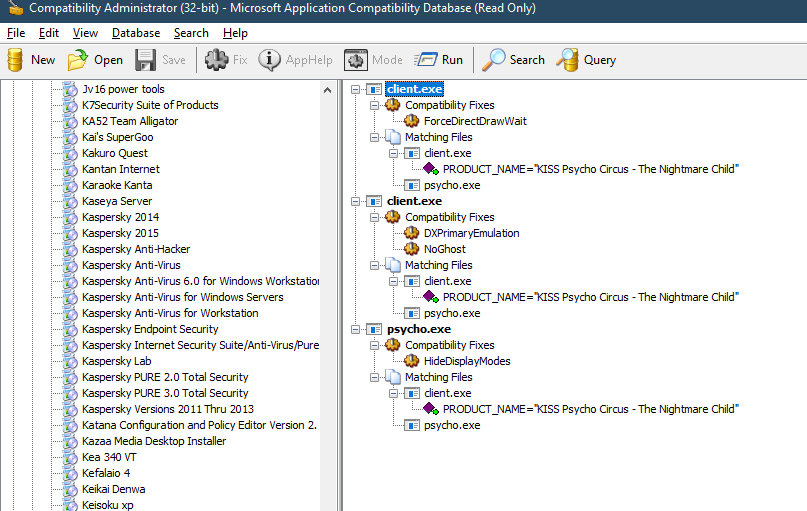Image resolution: width=807 pixels, height=511 pixels.
Task: Collapse the second top-level client.exe node
Action: tap(355, 201)
